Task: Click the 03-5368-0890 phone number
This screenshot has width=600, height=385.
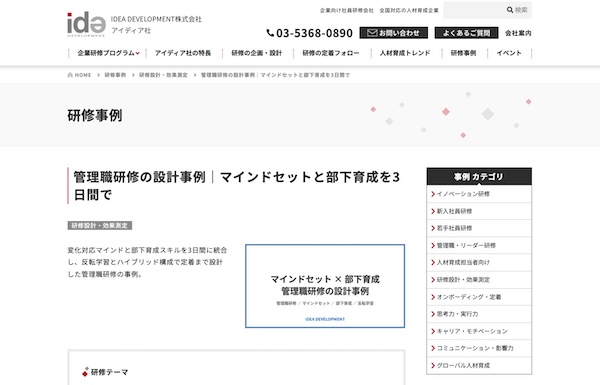Action: tap(314, 33)
